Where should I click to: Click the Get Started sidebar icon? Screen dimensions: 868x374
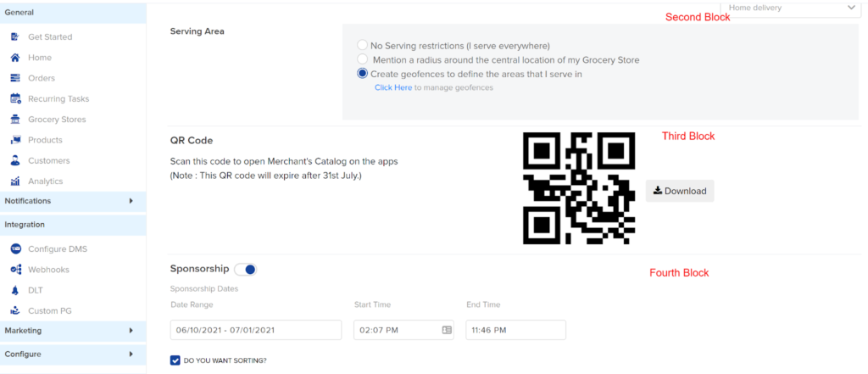[15, 36]
